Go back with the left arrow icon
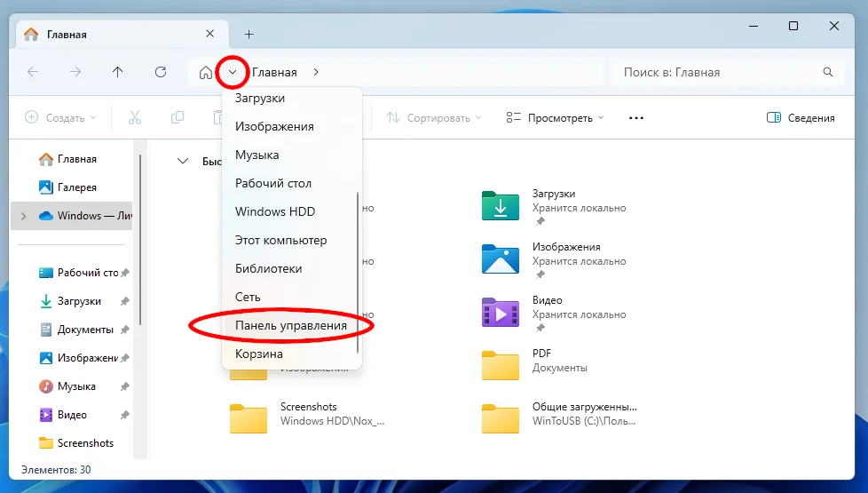Image resolution: width=868 pixels, height=493 pixels. pos(33,72)
